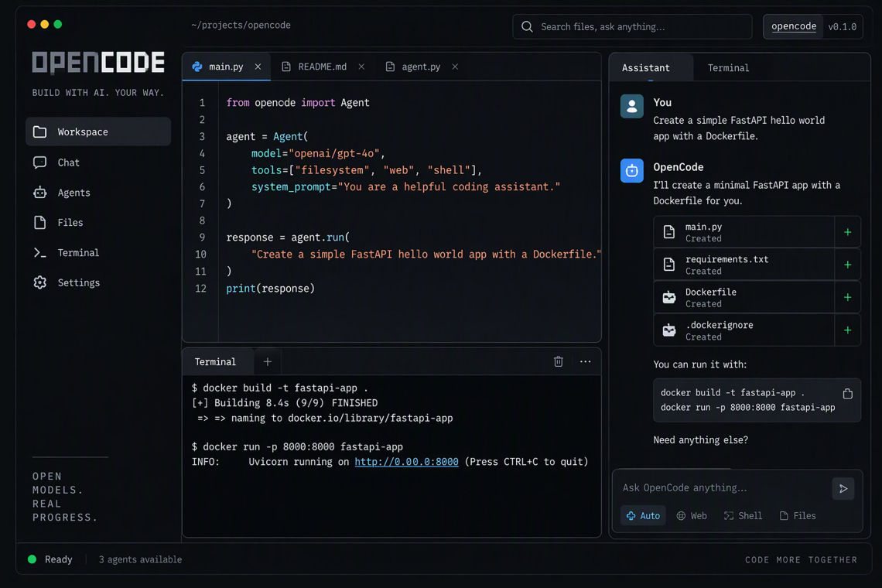Open the http://0.0.0.0:8000 link

[x=406, y=462]
